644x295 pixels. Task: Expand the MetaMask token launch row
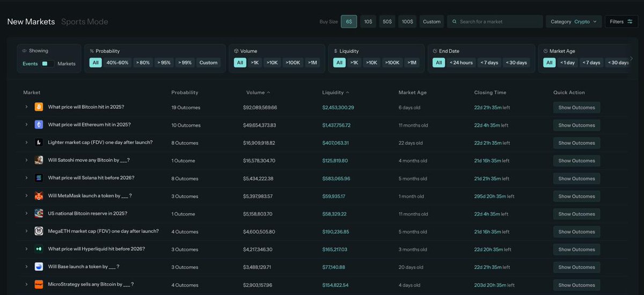click(x=26, y=196)
